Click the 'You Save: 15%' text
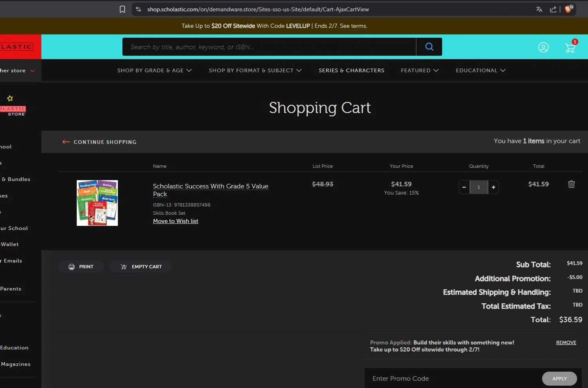The width and height of the screenshot is (588, 388). tap(401, 193)
